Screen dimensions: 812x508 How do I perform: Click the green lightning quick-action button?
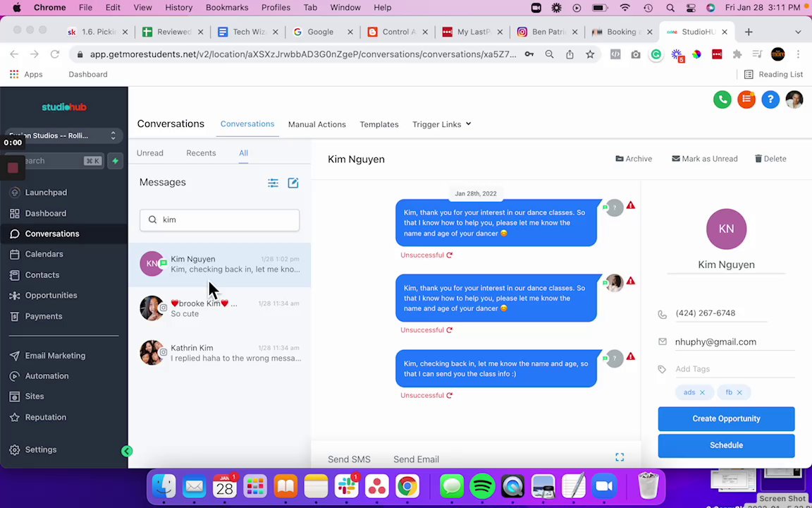[x=115, y=161]
